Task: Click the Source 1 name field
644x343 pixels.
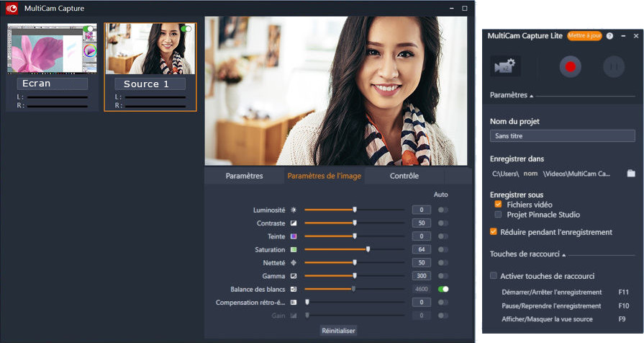Action: [150, 84]
